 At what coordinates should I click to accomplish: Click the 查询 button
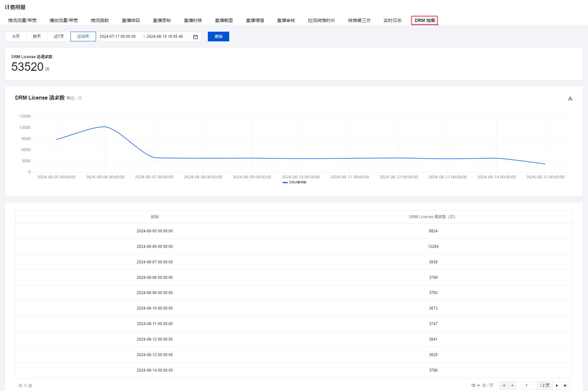click(219, 37)
